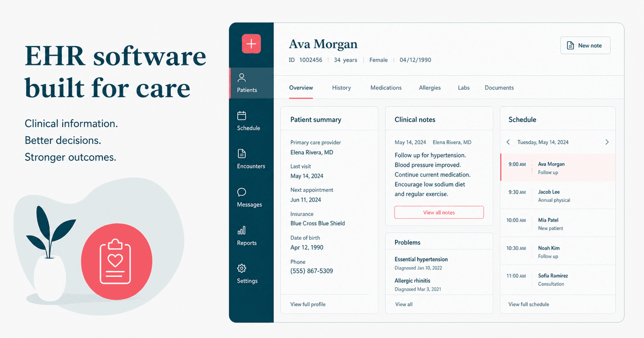Open View full schedule link

(x=529, y=304)
